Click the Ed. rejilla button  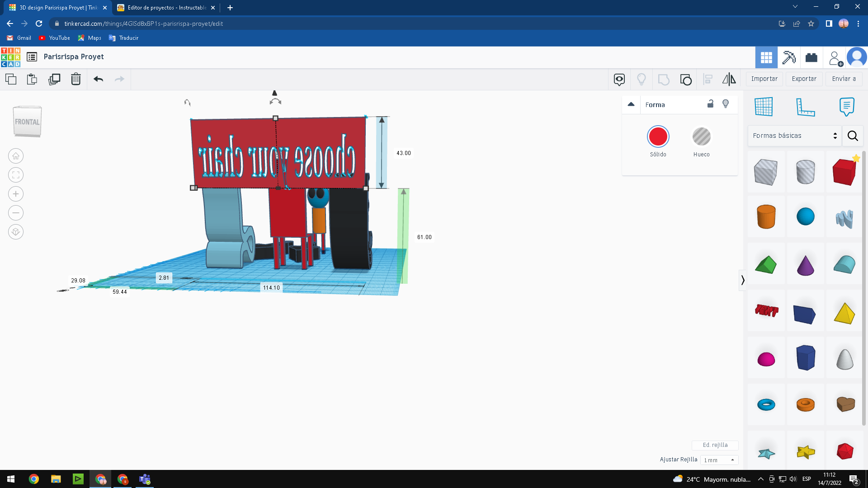pos(715,445)
